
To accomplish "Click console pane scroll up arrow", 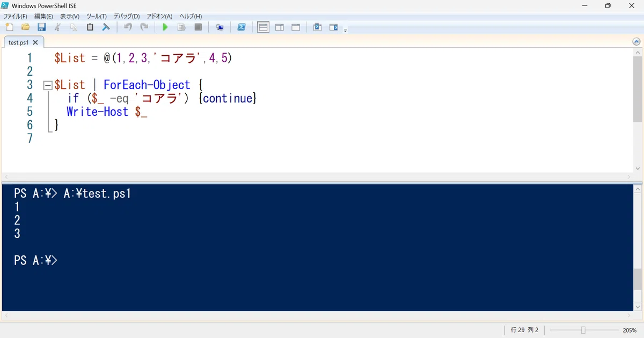I will coord(638,189).
